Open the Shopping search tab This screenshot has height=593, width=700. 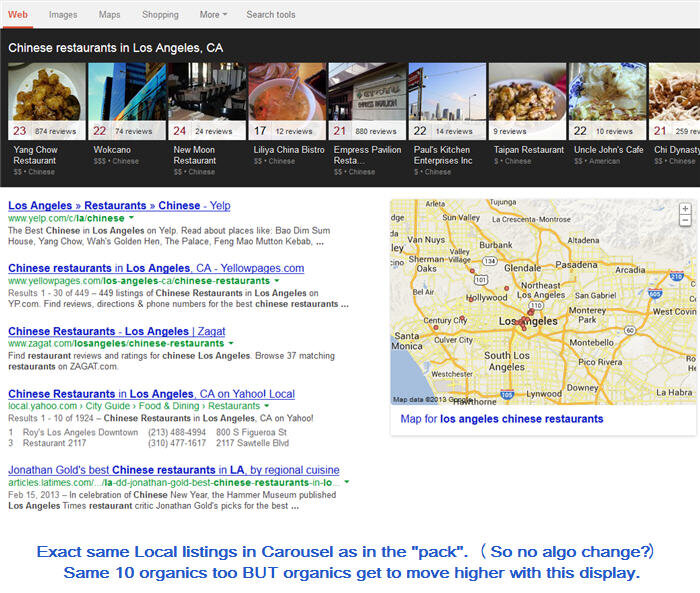click(160, 15)
